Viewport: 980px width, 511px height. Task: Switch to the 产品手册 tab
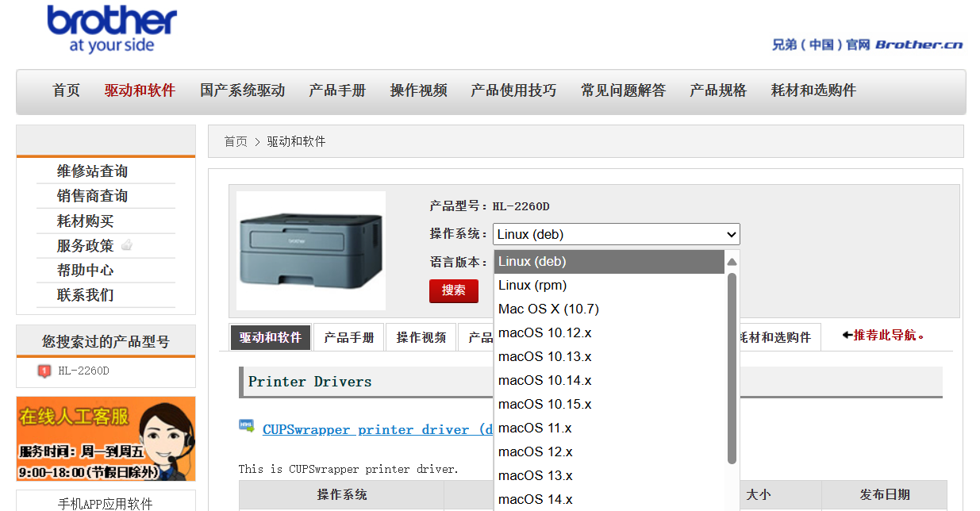[349, 337]
